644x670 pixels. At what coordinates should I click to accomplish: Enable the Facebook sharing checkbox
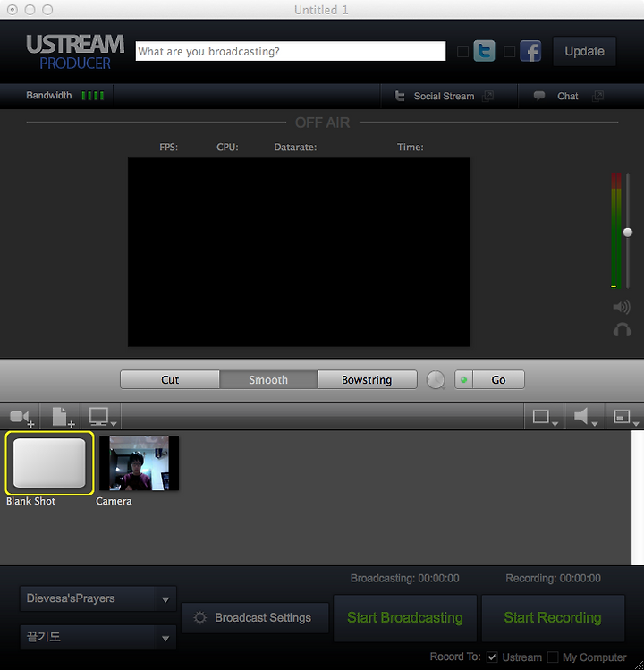tap(509, 52)
